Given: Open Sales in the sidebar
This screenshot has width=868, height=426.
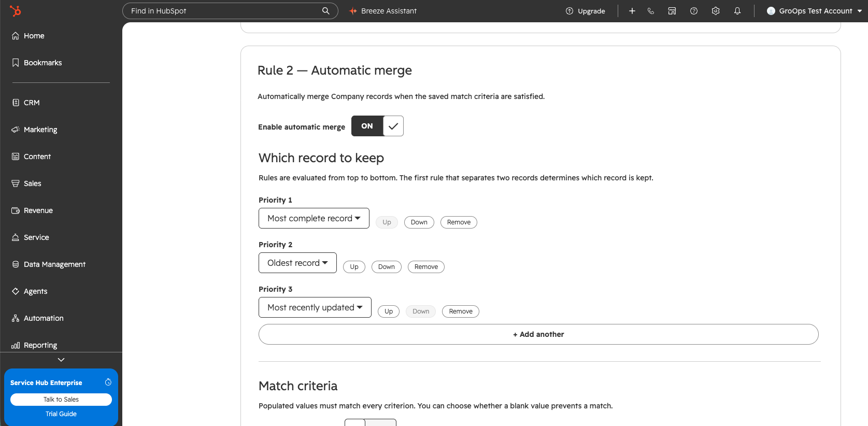Looking at the screenshot, I should 32,183.
